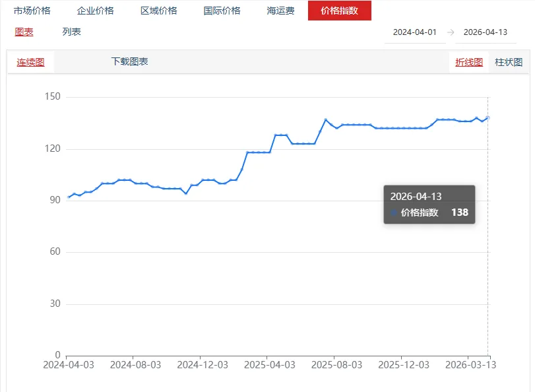Viewport: 535px width, 392px height.
Task: Click y-axis value 60
Action: 55,251
